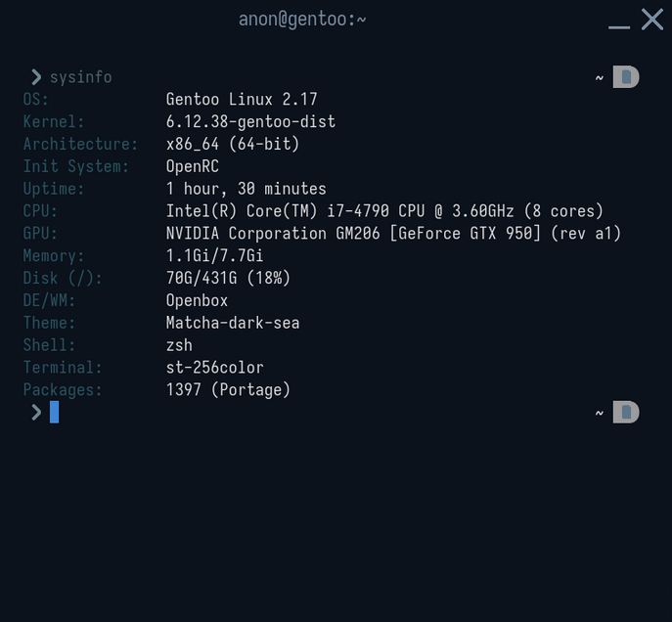Image resolution: width=672 pixels, height=622 pixels.
Task: Click the OpenRC init system value
Action: (193, 166)
